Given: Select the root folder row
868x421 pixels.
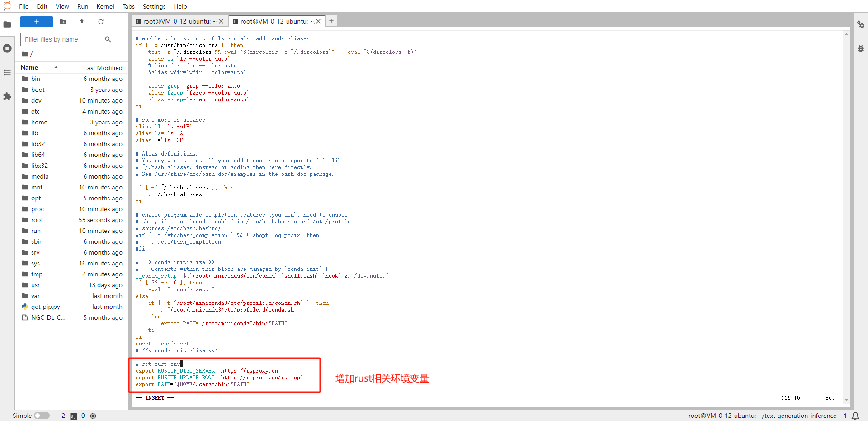Looking at the screenshot, I should point(72,220).
